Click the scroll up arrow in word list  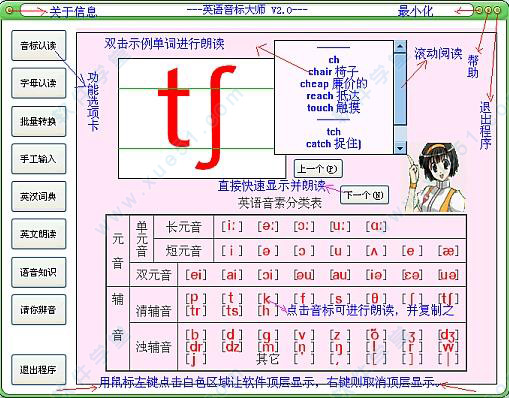400,47
